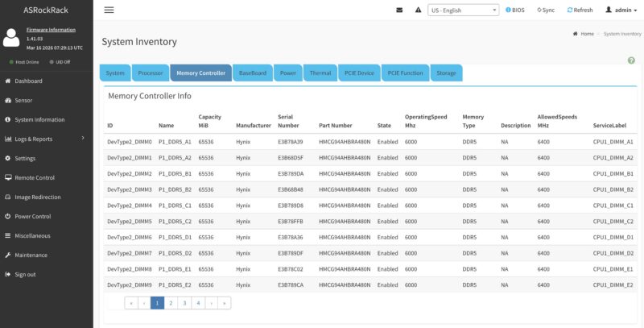Viewport: 644px width, 328px height.
Task: Switch to the System tab
Action: point(115,73)
